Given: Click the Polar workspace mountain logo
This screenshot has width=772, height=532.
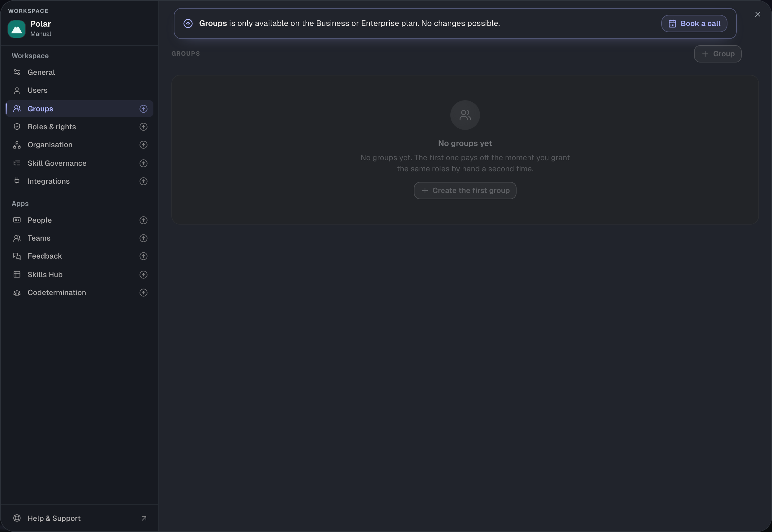Looking at the screenshot, I should pyautogui.click(x=17, y=29).
